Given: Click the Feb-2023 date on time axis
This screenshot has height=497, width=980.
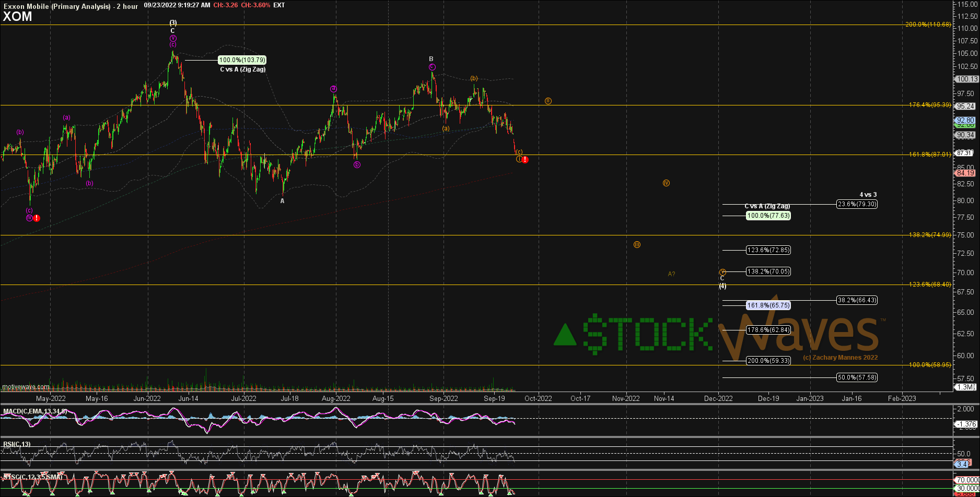Looking at the screenshot, I should point(902,398).
